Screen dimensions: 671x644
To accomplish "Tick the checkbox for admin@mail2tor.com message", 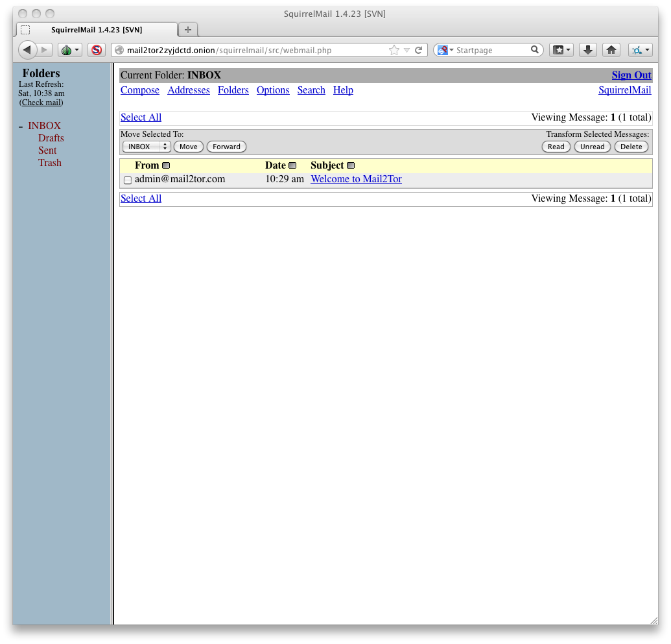I will [x=128, y=180].
